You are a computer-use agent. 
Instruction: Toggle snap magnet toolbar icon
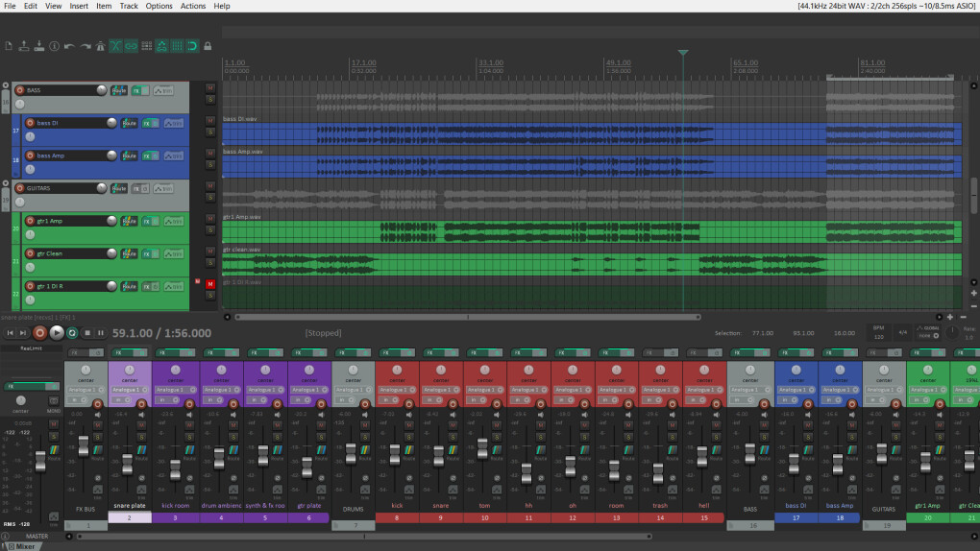pos(192,46)
